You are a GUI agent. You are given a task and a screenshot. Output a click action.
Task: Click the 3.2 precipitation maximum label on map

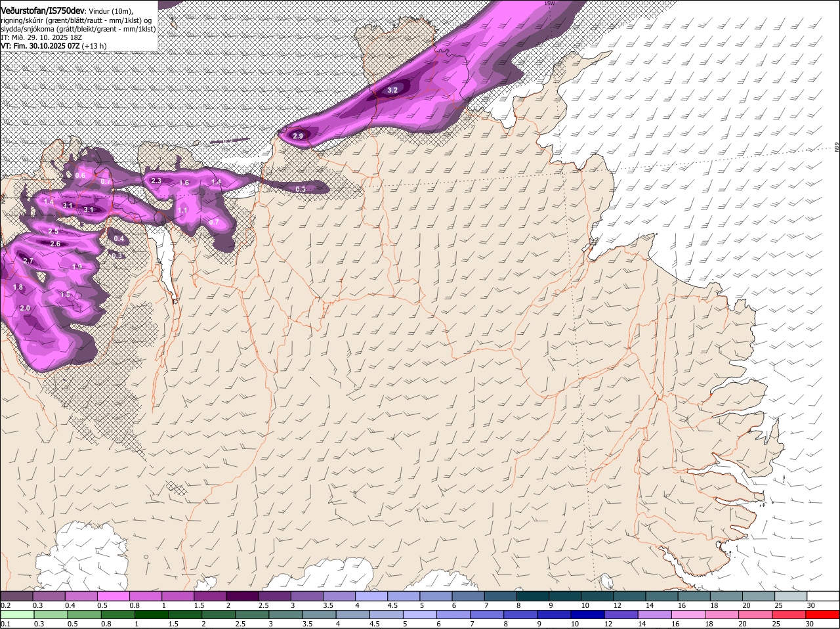click(x=392, y=90)
